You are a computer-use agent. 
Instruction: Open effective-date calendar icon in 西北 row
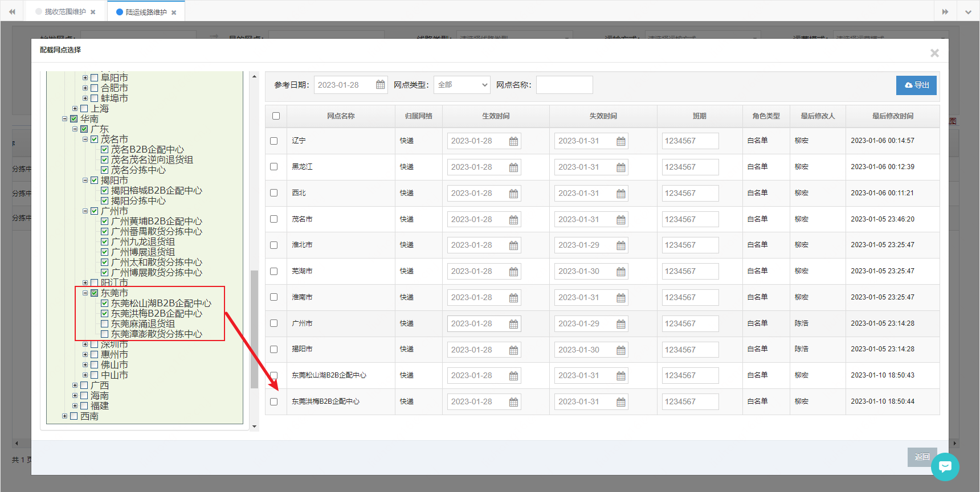(x=513, y=194)
